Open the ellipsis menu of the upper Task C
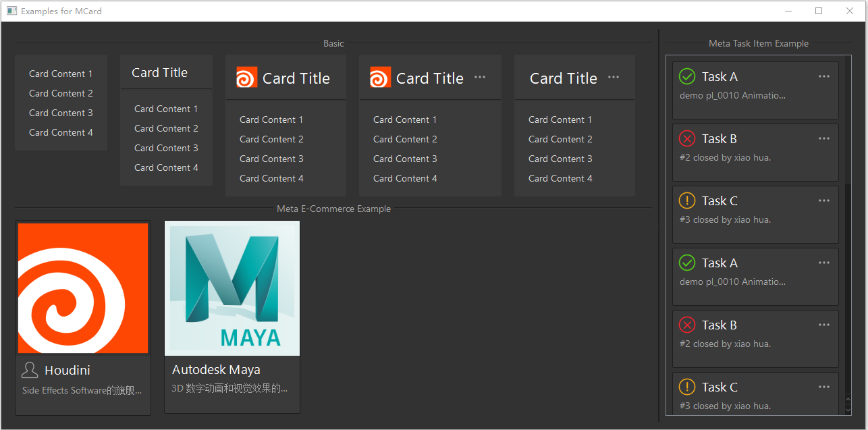The image size is (868, 430). point(824,200)
